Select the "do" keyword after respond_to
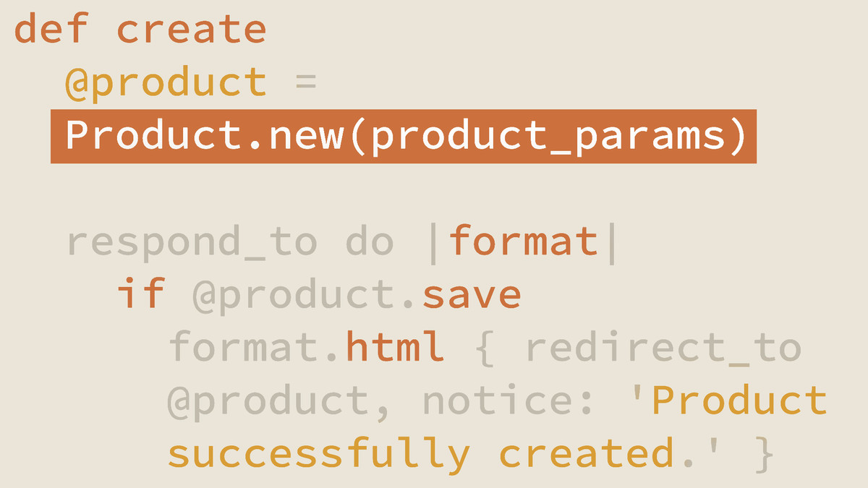Image resolution: width=868 pixels, height=488 pixels. (370, 242)
